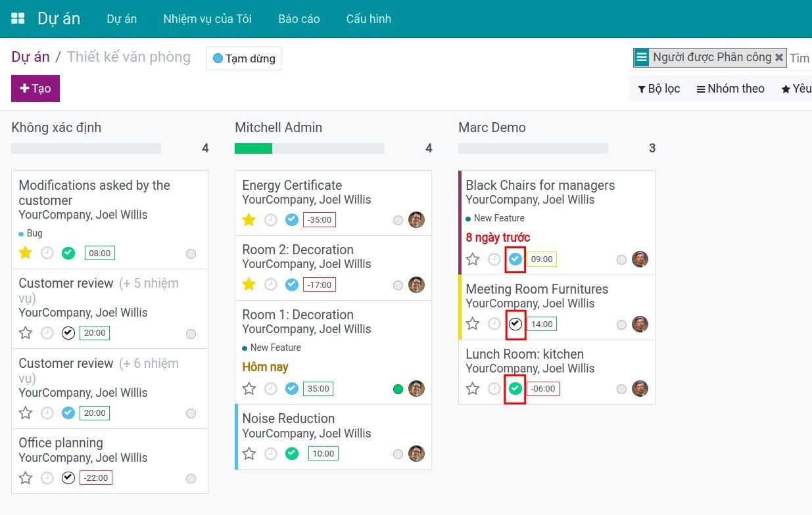
Task: Toggle kanban state dot on Black Chairs
Action: tap(621, 259)
